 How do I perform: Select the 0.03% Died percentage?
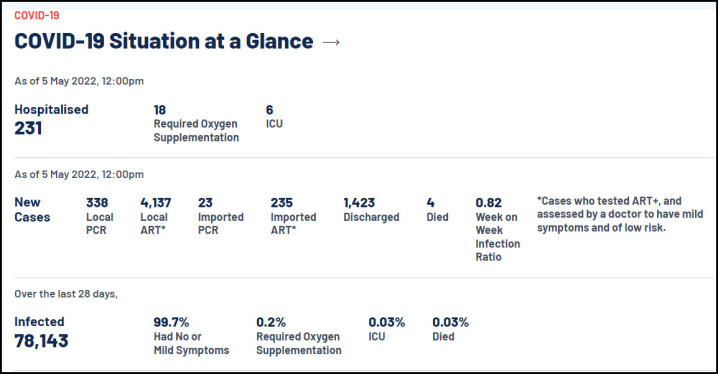[450, 329]
